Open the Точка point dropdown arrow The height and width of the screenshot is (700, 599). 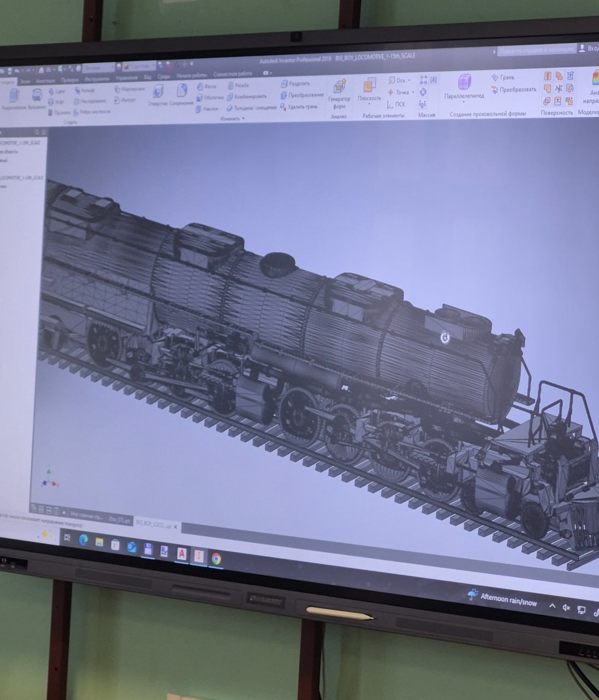point(412,92)
